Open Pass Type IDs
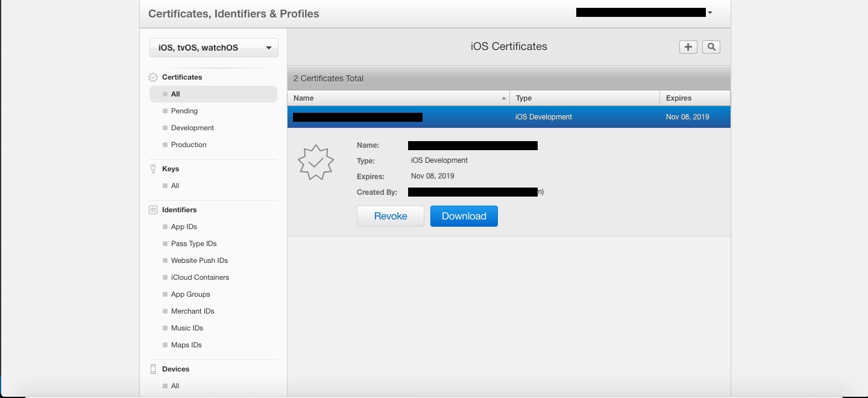The image size is (868, 398). 193,244
